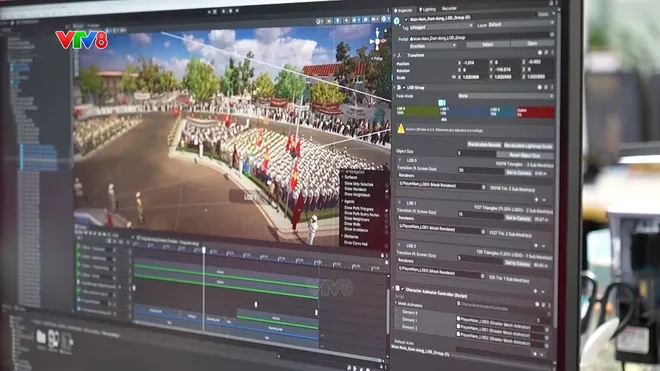Collapse the LOD 1 section foldout
This screenshot has height=371, width=660.
tap(399, 203)
